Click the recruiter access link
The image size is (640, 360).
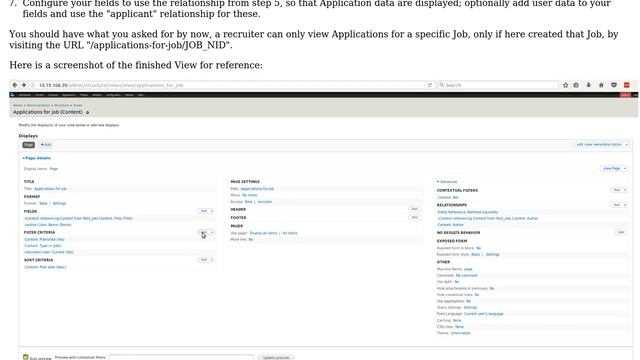(x=264, y=202)
